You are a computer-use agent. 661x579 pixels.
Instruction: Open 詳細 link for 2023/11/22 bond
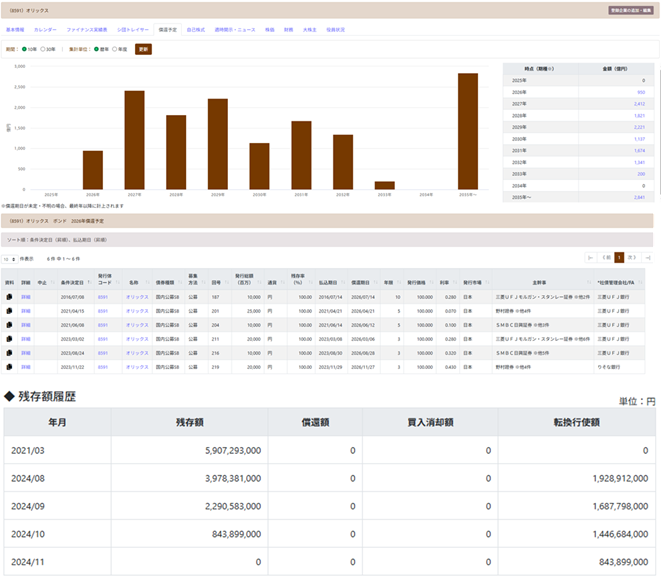coord(26,367)
